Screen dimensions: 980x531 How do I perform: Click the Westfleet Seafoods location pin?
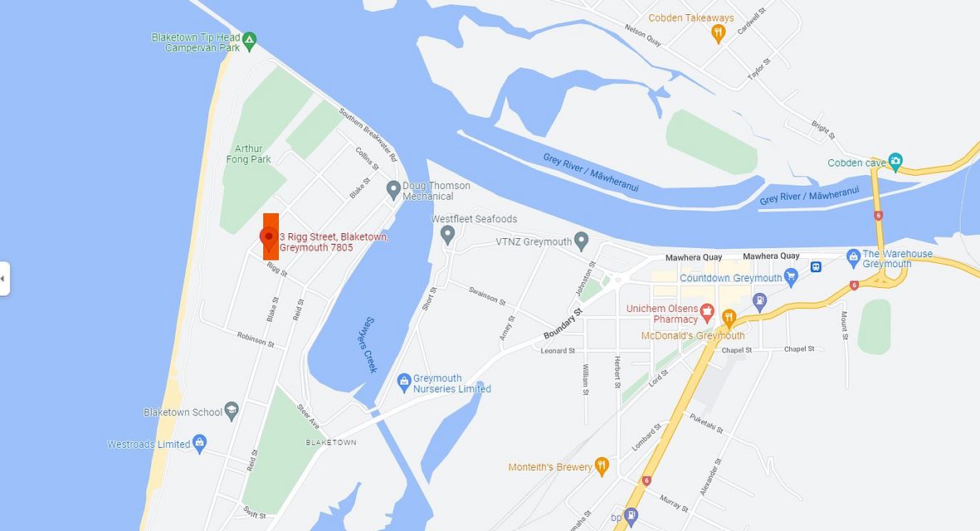click(447, 235)
